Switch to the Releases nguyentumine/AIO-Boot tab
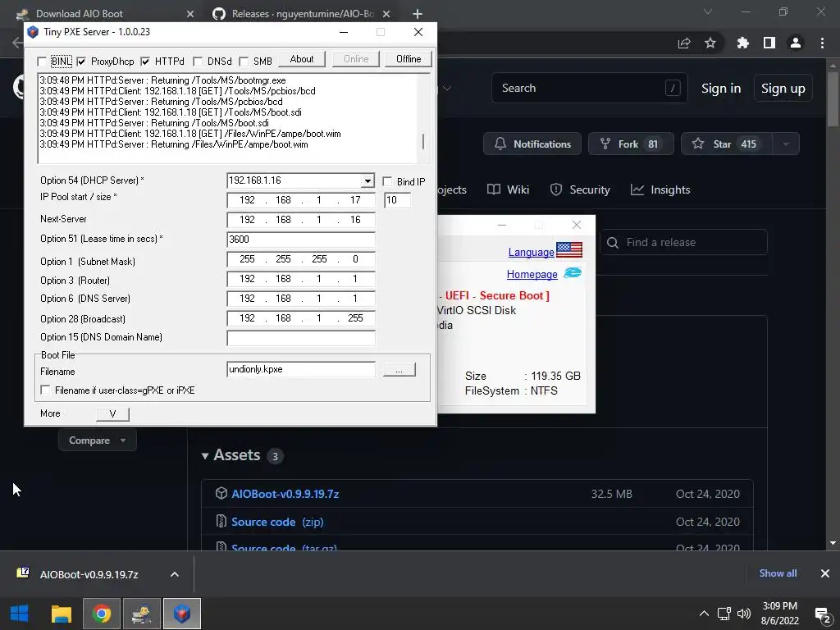 [302, 14]
